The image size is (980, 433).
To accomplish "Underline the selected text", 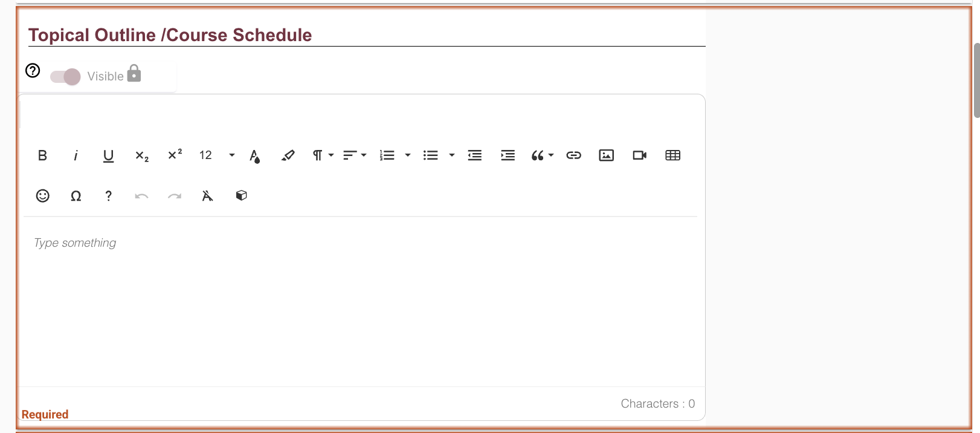I will 108,155.
